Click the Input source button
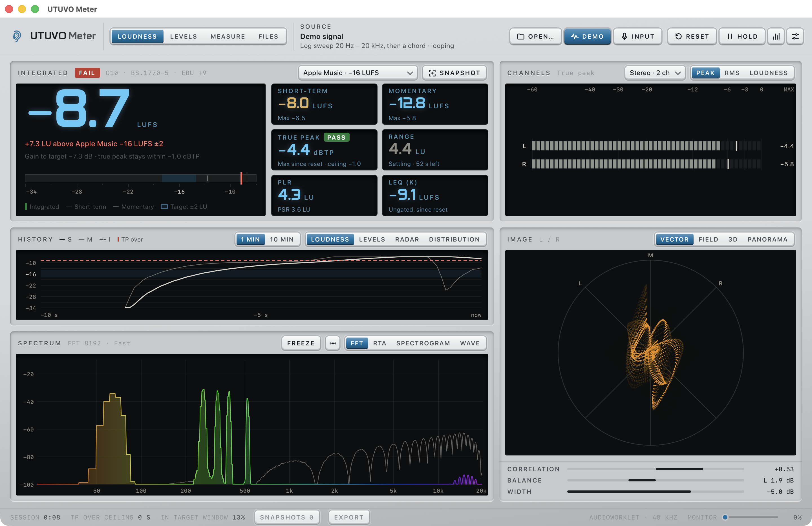The image size is (812, 526). click(637, 37)
